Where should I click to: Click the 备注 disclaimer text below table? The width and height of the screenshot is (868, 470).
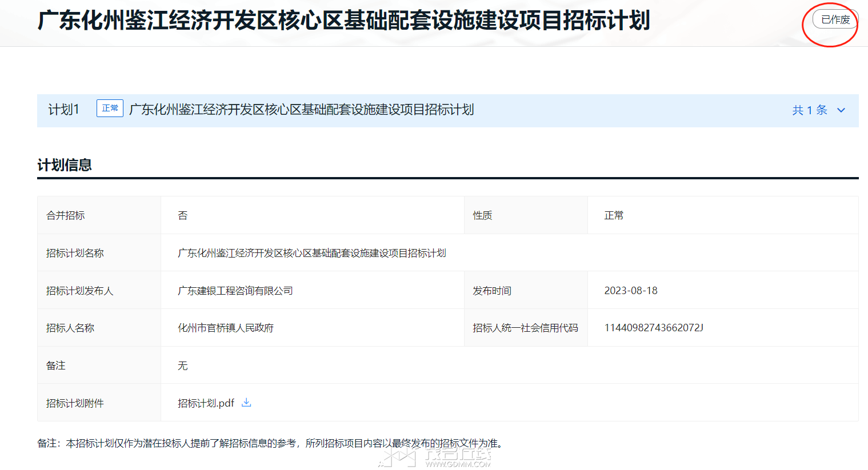(270, 443)
